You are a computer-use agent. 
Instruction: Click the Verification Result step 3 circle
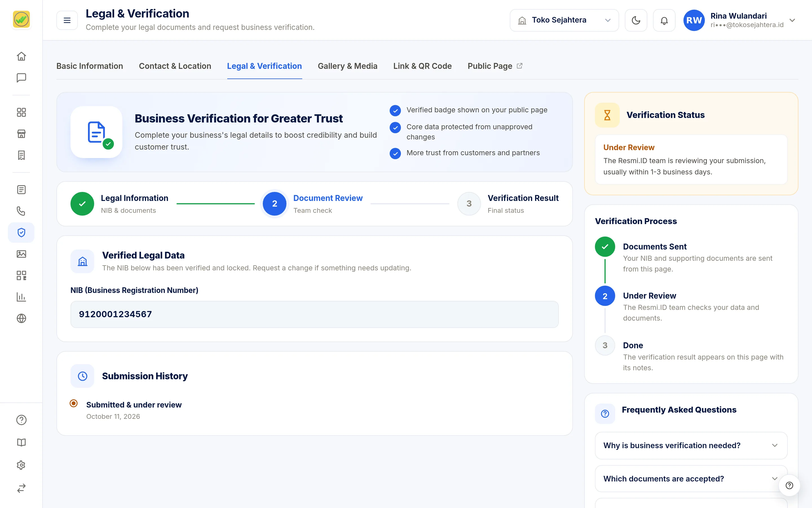pyautogui.click(x=469, y=203)
